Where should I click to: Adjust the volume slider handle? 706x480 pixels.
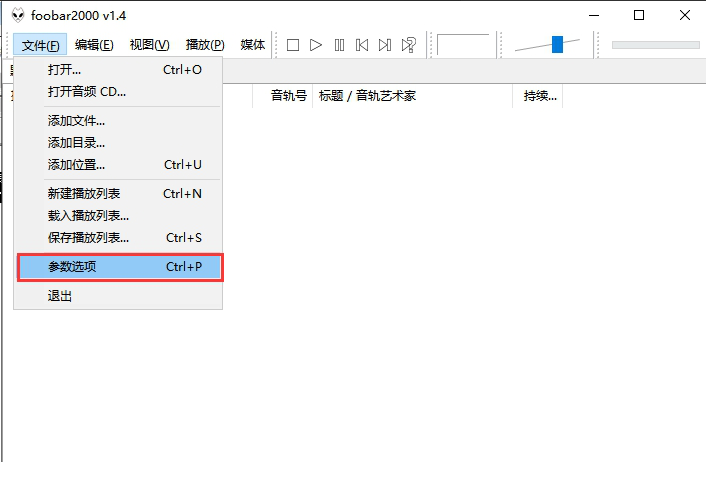coord(557,45)
